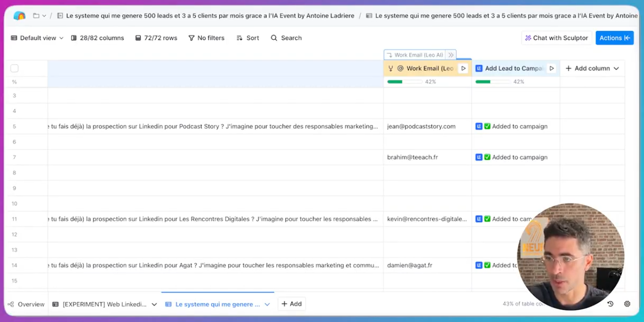This screenshot has height=322, width=644.
Task: Expand the chevron beside Add column
Action: [x=616, y=69]
